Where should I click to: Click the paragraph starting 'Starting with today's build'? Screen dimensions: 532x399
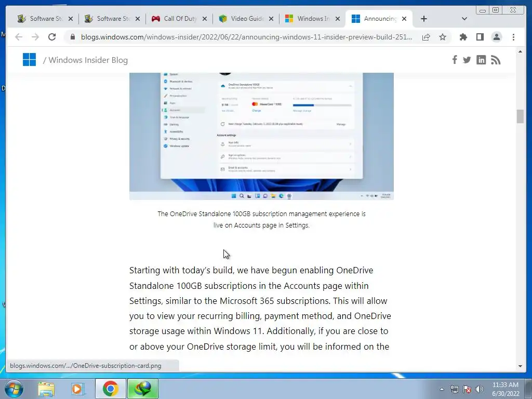coord(260,309)
